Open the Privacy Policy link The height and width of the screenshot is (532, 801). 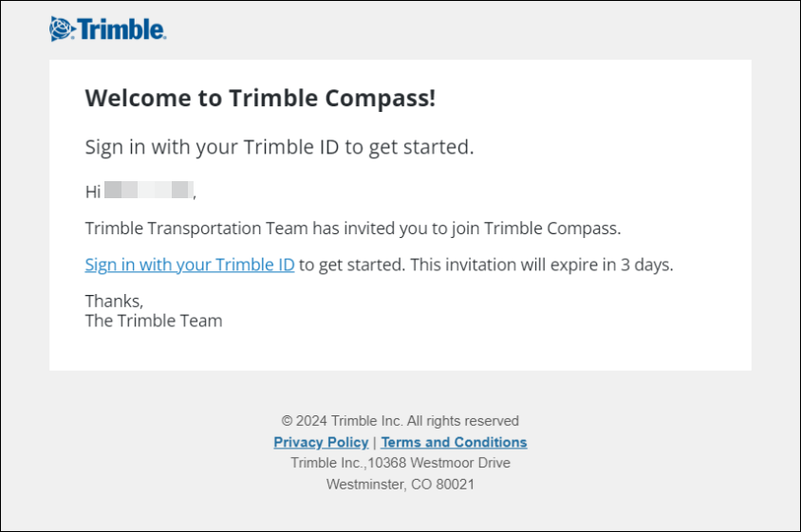point(321,442)
